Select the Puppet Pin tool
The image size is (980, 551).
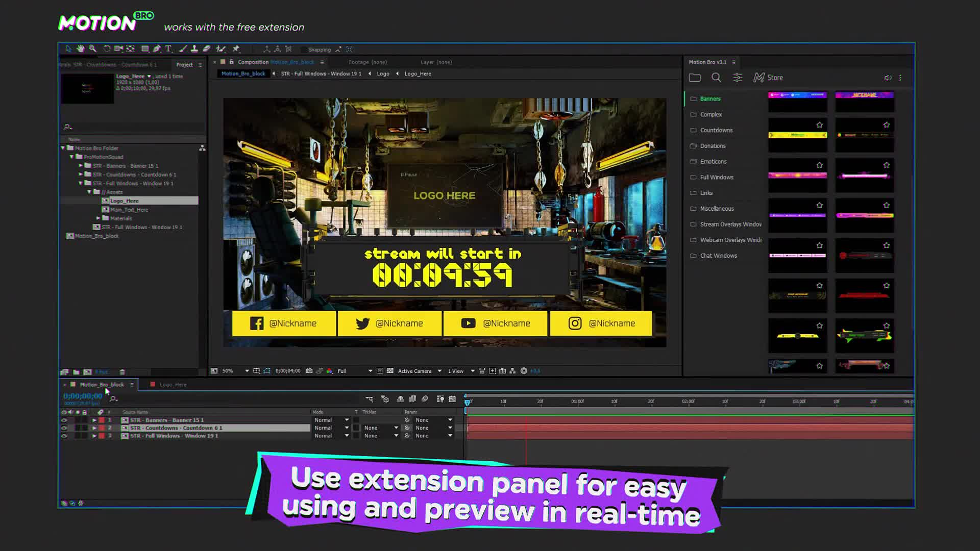click(x=236, y=49)
